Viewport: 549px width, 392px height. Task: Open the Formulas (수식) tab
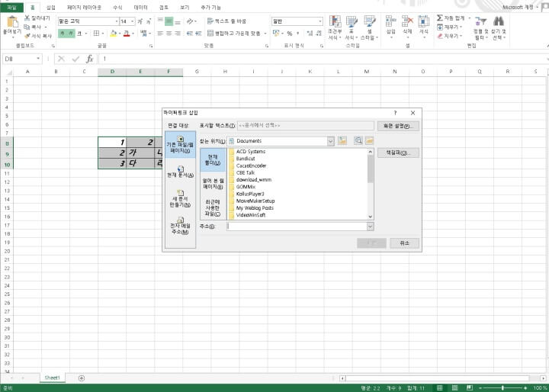click(117, 8)
